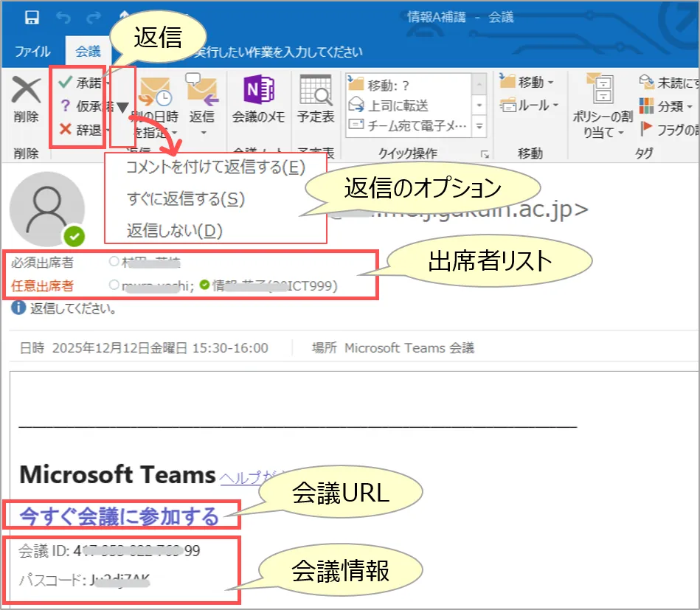Choose コメントを付けて返信する menu option
The height and width of the screenshot is (610, 700).
(x=215, y=167)
